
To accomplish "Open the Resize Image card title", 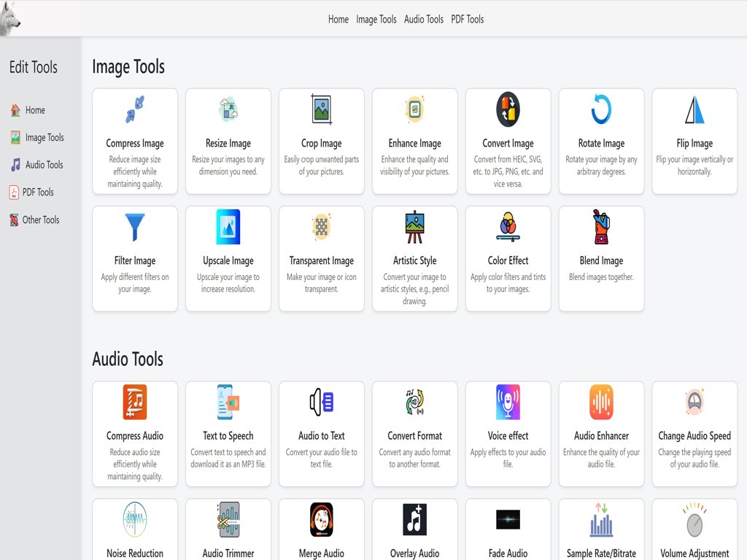I will [228, 144].
